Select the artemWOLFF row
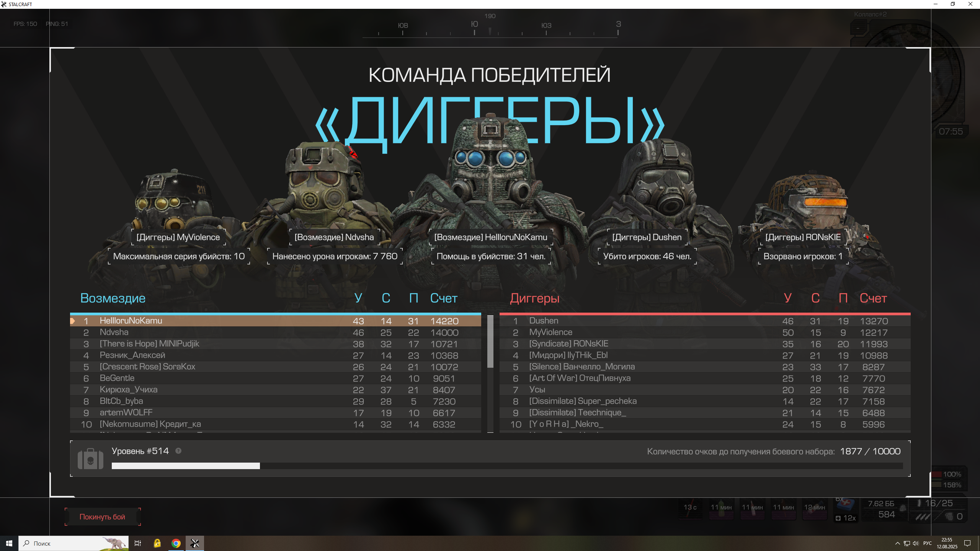The width and height of the screenshot is (980, 551). pyautogui.click(x=275, y=412)
